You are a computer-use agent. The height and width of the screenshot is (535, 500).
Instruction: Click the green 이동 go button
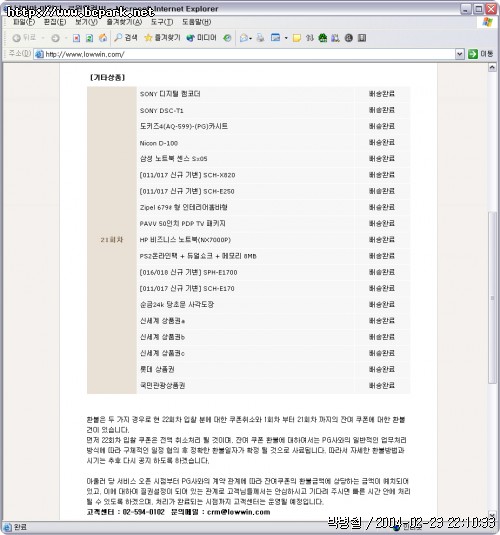pyautogui.click(x=481, y=54)
